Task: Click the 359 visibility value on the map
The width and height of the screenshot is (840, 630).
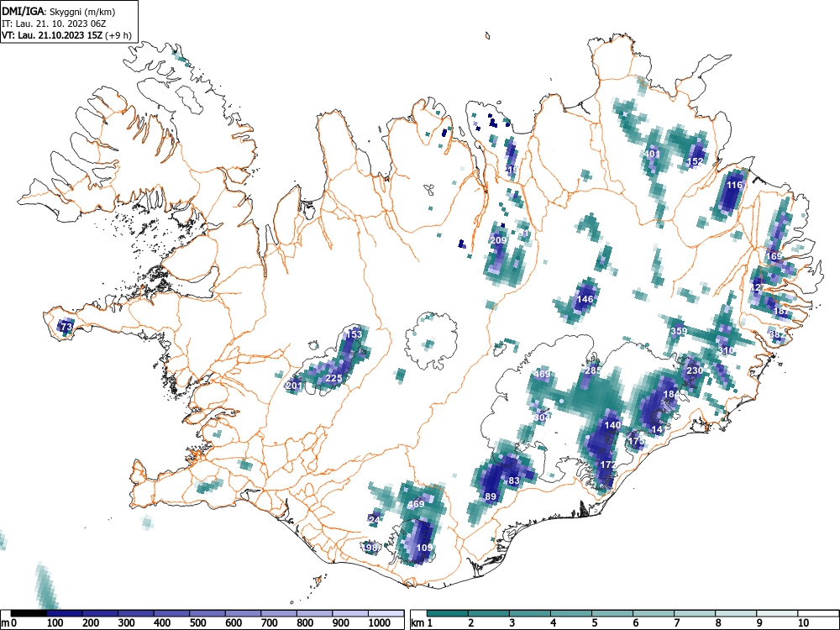Action: (x=679, y=330)
